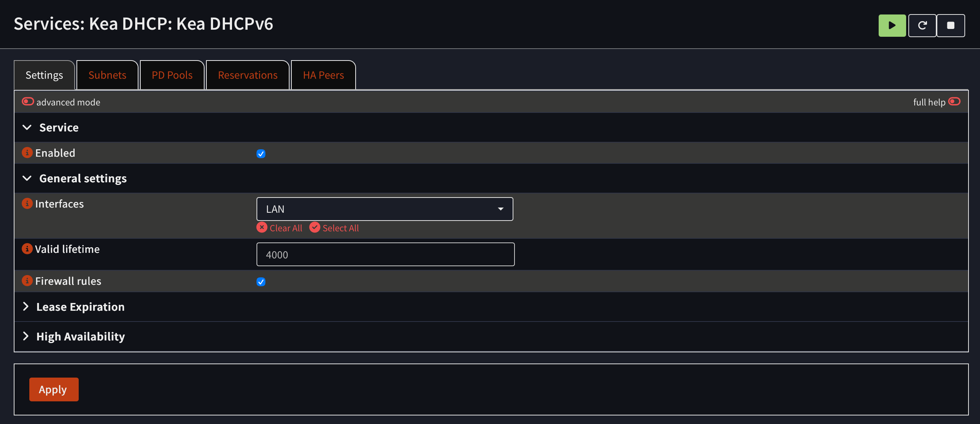The width and height of the screenshot is (980, 424).
Task: Expand the Lease Expiration section
Action: coord(80,307)
